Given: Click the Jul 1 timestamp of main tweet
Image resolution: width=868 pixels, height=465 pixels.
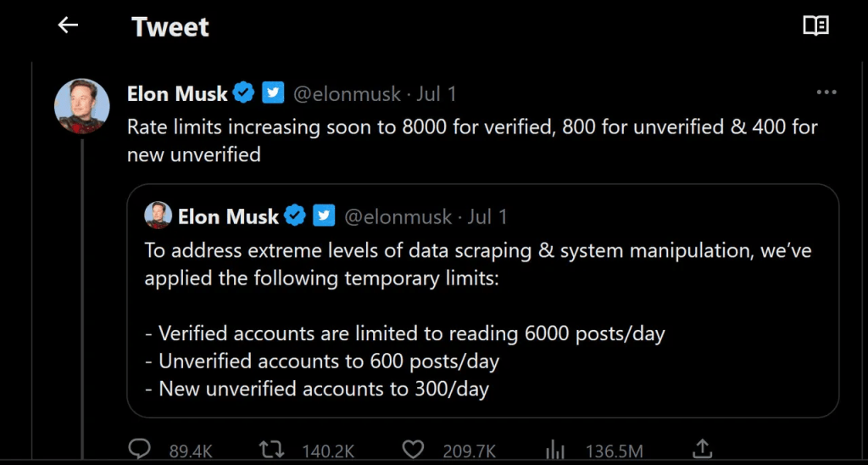Looking at the screenshot, I should tap(437, 92).
